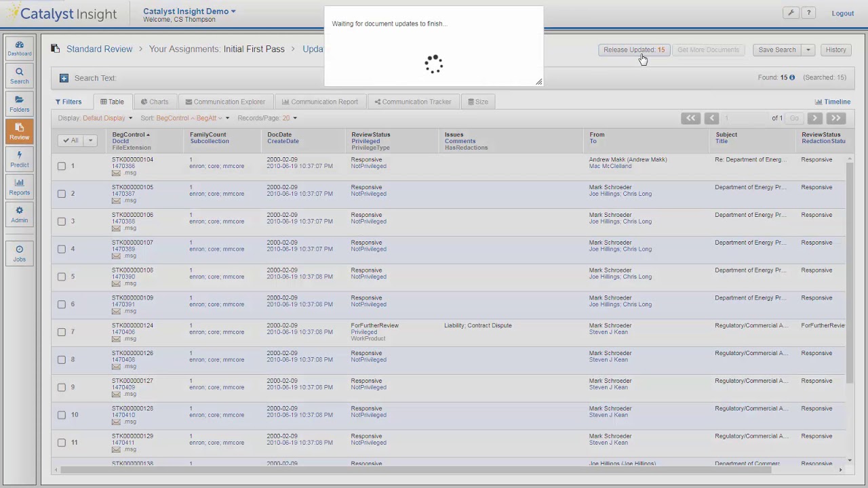Image resolution: width=868 pixels, height=488 pixels.
Task: Select checkbox for row 9
Action: (x=62, y=388)
